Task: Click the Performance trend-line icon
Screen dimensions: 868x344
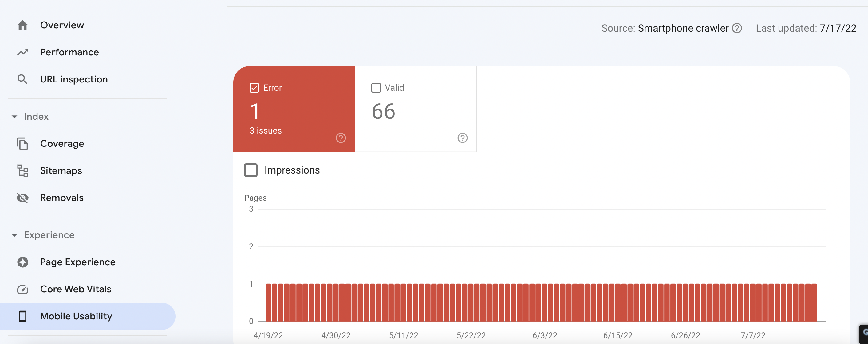Action: [22, 52]
